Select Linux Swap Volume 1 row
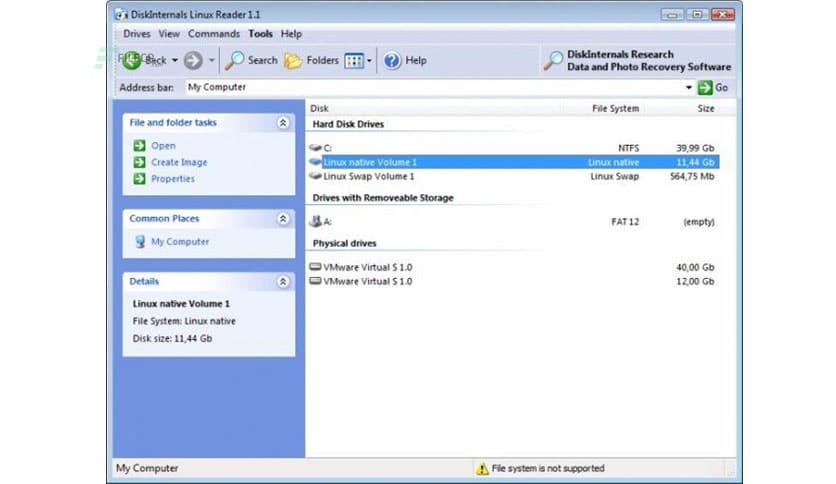The image size is (836, 484). pos(512,176)
